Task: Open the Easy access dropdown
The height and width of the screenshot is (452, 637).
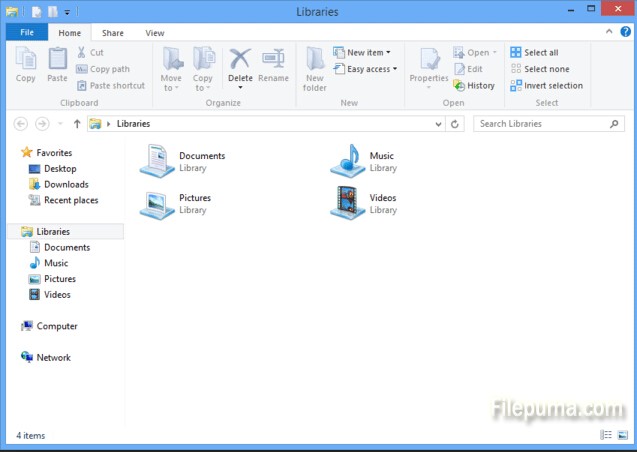Action: [371, 70]
